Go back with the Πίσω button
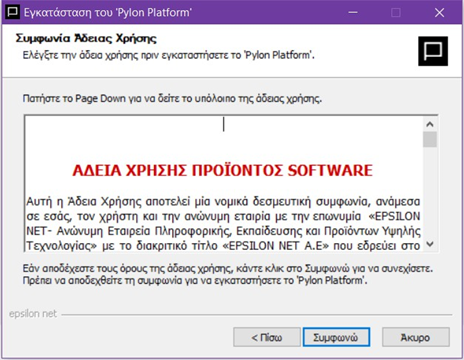This screenshot has width=464, height=360. click(x=267, y=337)
